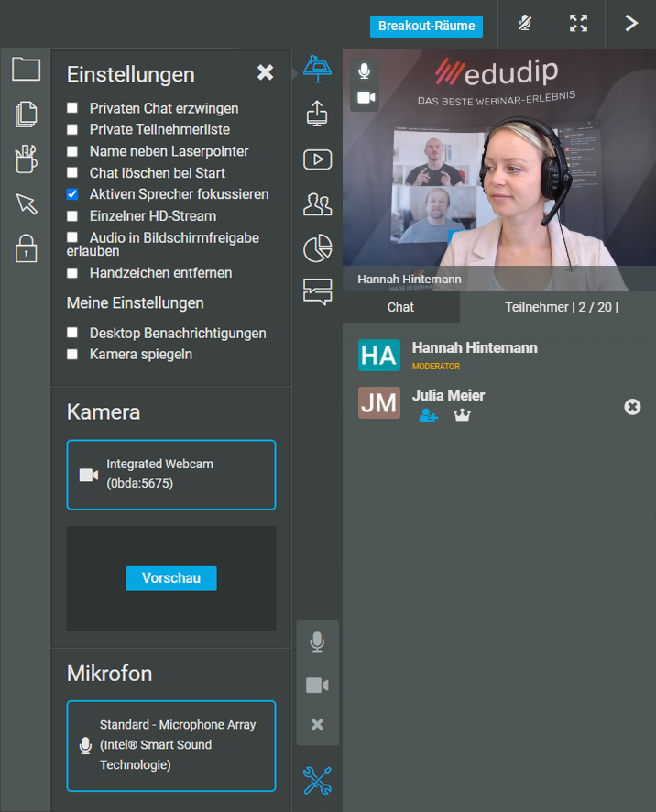The height and width of the screenshot is (812, 656).
Task: Open the pie chart poll icon
Action: click(317, 248)
